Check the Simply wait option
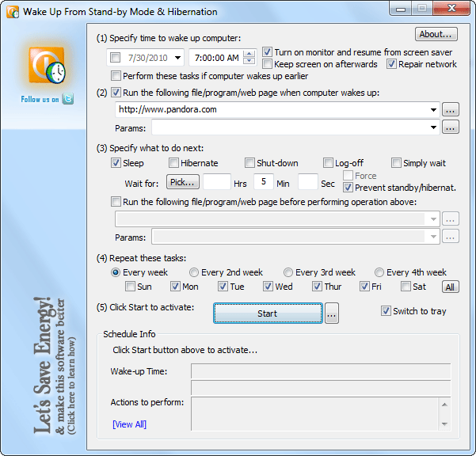 pos(396,163)
